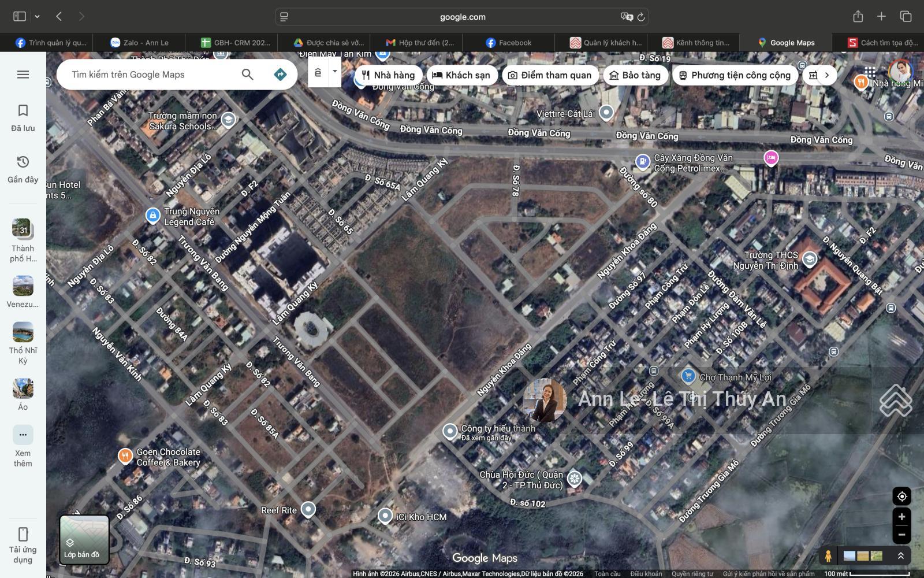Open the Đã lưu saved places

coord(23,118)
